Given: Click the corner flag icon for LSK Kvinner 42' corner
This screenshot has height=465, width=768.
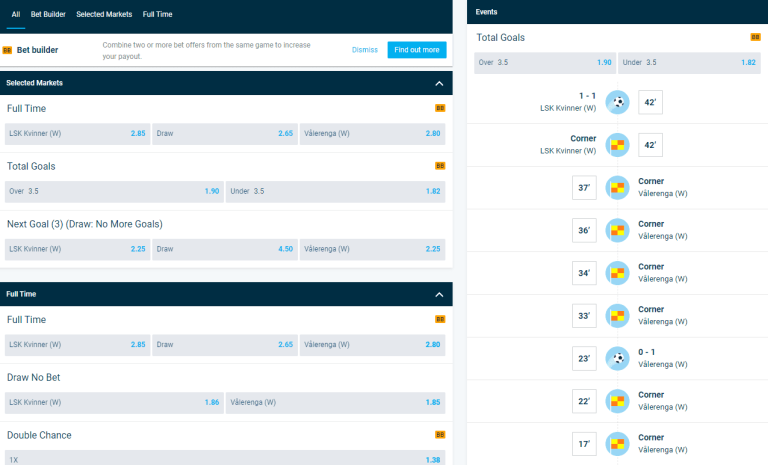Looking at the screenshot, I should coord(618,145).
